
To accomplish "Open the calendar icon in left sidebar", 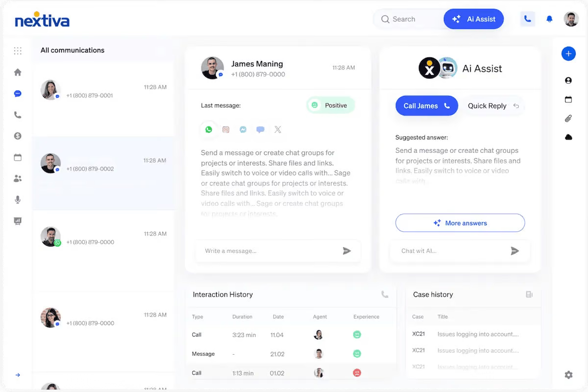I will [18, 157].
